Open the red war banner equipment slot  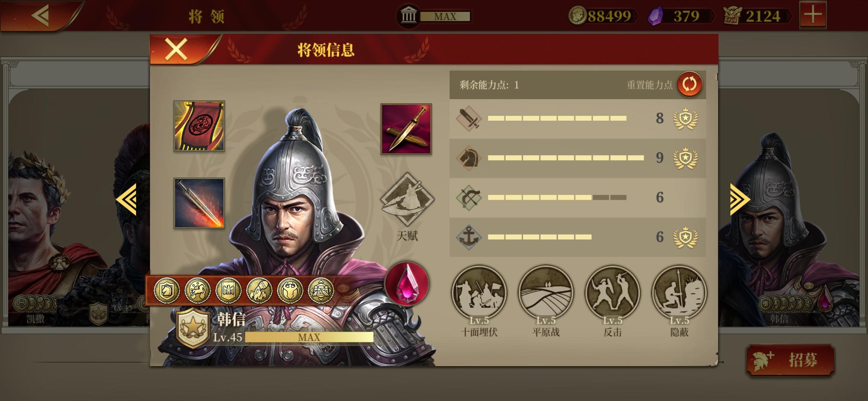199,126
